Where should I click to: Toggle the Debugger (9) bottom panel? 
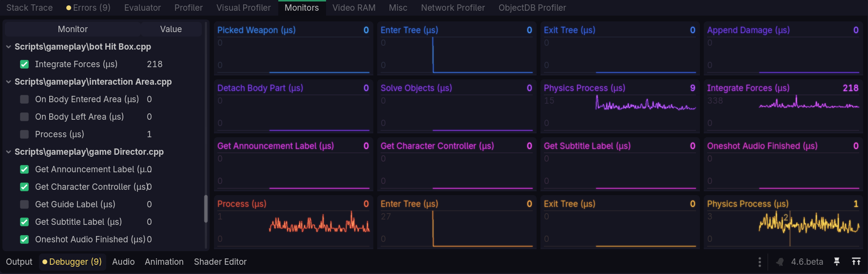72,262
